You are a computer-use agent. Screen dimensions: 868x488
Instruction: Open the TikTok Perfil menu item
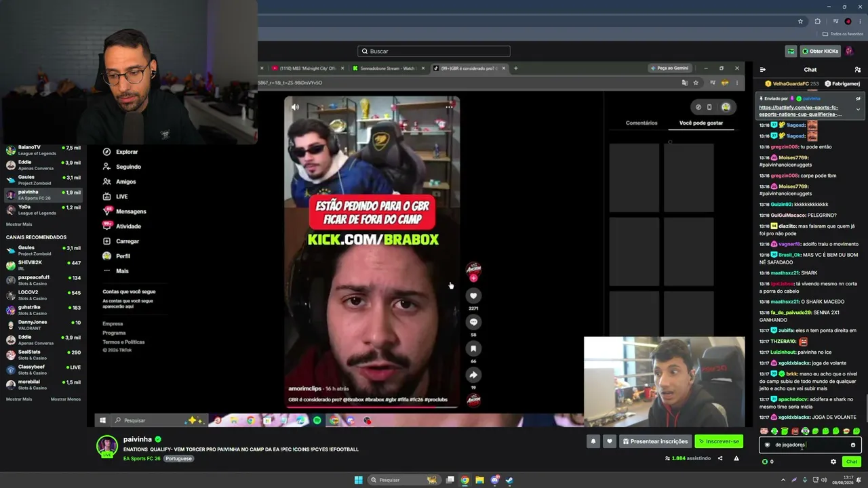coord(116,256)
